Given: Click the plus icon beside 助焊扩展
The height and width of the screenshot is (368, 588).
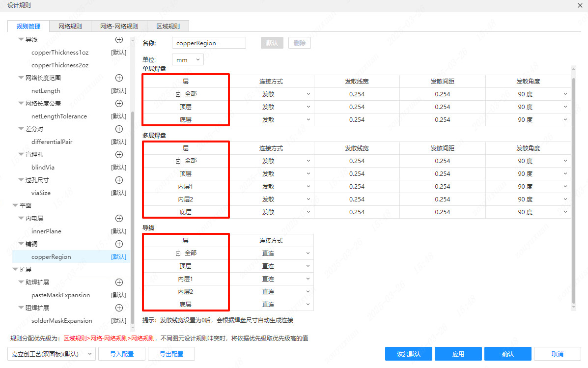Looking at the screenshot, I should pos(119,282).
